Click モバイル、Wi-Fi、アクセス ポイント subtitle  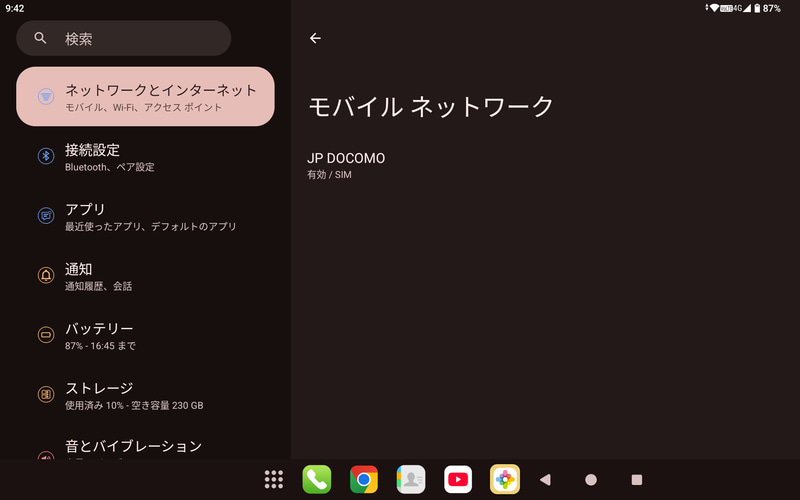tap(143, 107)
